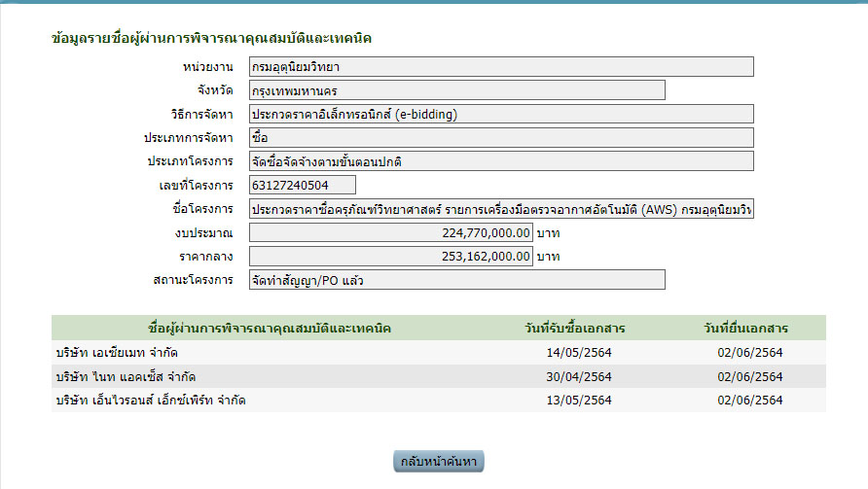Click the purchase date 13/05/2564
This screenshot has width=868, height=489.
[580, 400]
